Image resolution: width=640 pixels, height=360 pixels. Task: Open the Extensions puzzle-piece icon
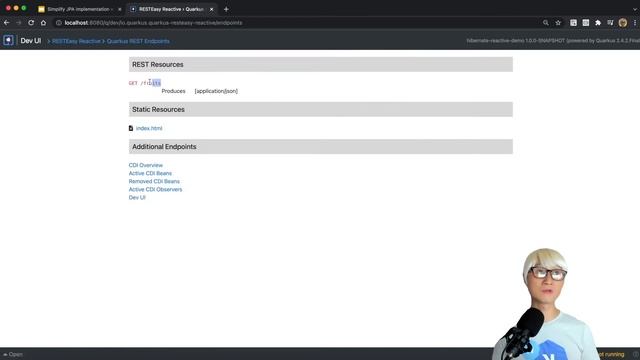598,23
